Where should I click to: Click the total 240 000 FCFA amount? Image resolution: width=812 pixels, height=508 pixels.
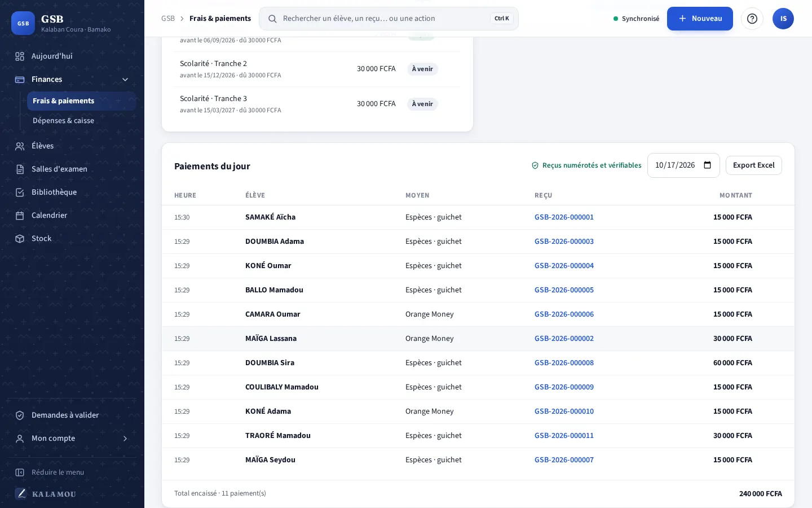(760, 494)
